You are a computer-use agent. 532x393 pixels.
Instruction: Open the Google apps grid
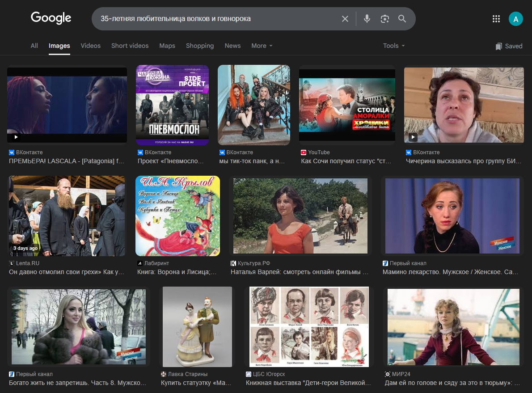point(496,19)
